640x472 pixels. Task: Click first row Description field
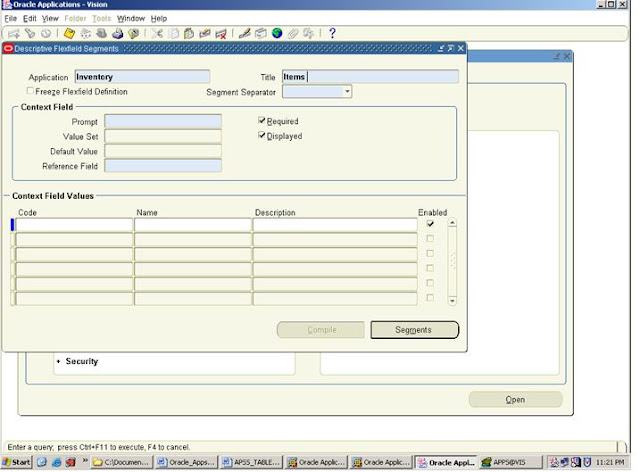point(335,225)
